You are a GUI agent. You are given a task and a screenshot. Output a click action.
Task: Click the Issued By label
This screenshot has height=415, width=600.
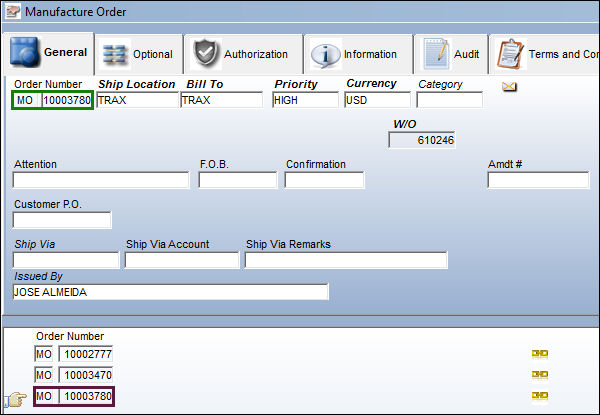(38, 276)
